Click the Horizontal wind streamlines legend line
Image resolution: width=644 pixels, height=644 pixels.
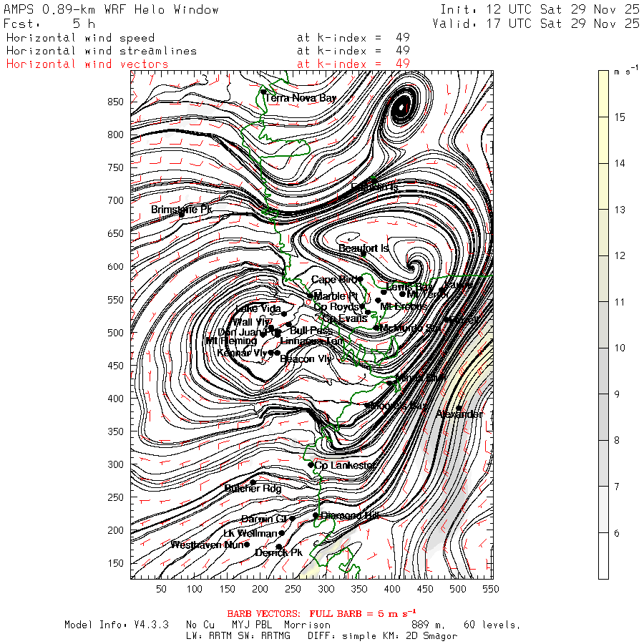pos(102,51)
